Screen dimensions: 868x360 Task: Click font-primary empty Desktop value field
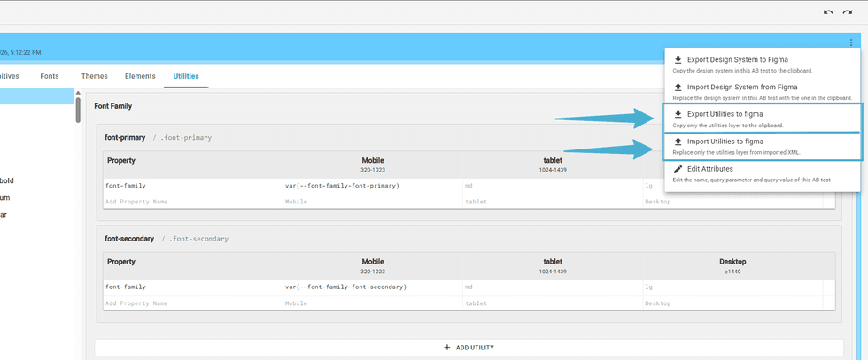click(x=732, y=202)
